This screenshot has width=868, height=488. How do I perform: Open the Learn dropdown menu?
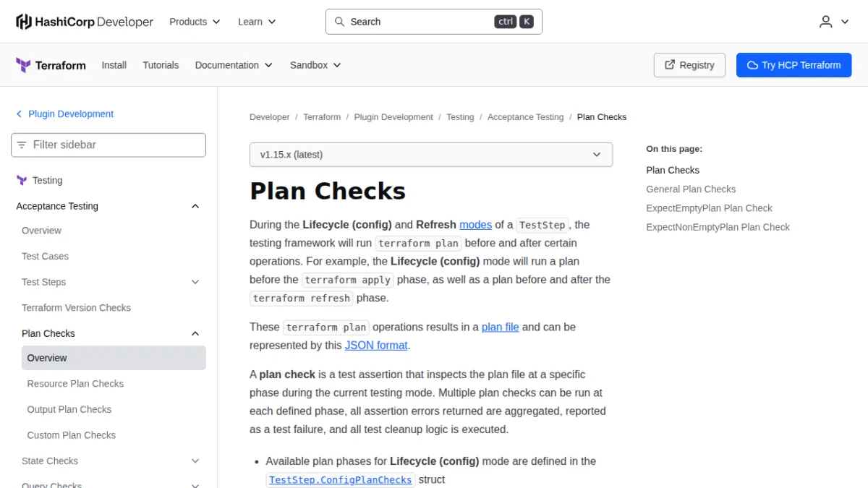257,22
